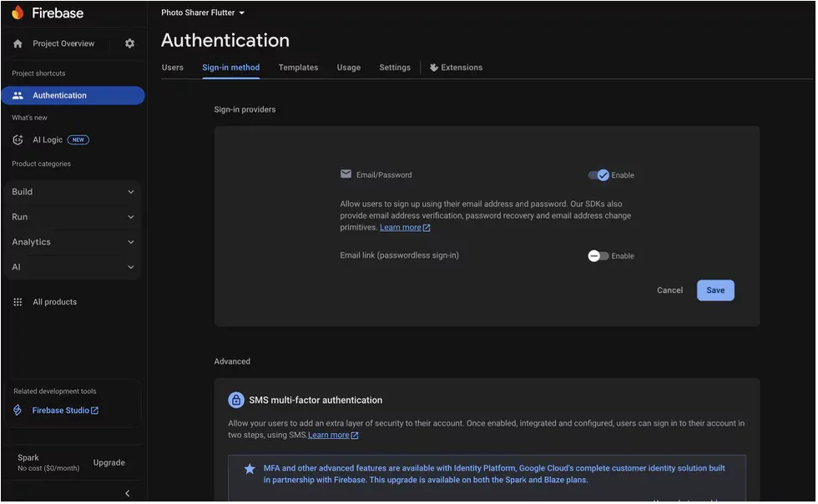Screen dimensions: 818x504
Task: Click the SMS multi-factor lock icon
Action: click(x=236, y=401)
